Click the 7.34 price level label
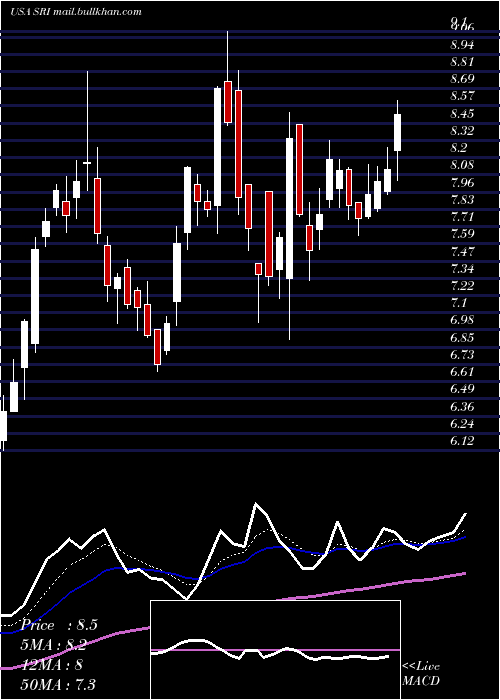This screenshot has width=500, height=700. [x=462, y=269]
